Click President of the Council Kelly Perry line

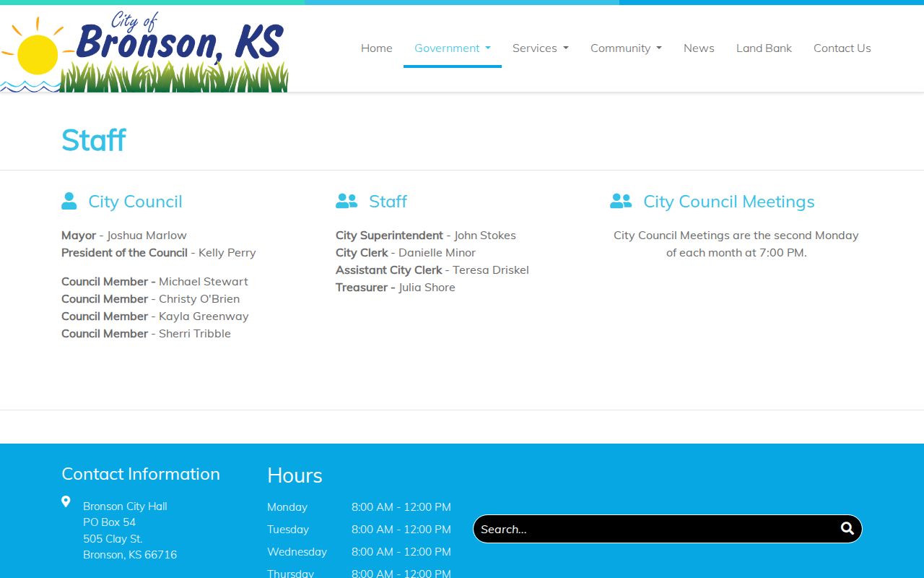159,252
